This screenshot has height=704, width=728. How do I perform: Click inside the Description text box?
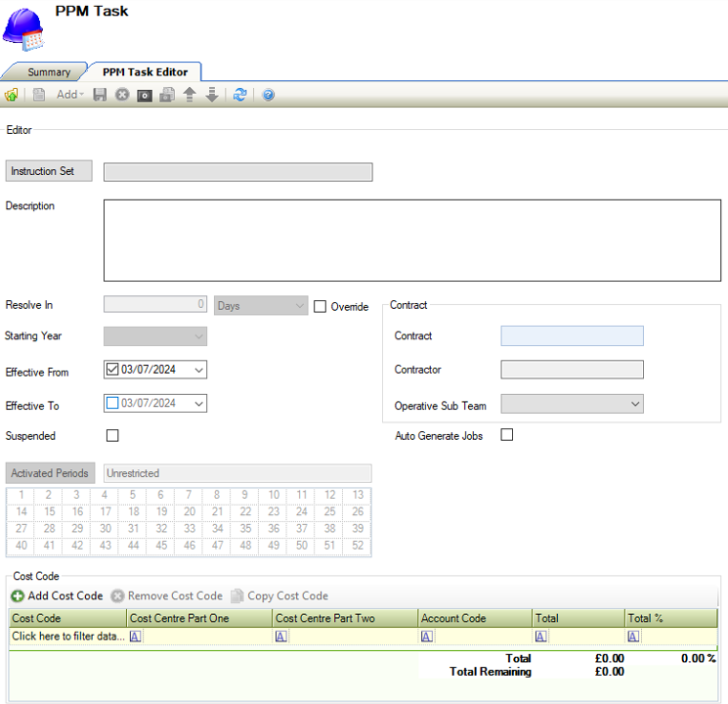click(x=414, y=240)
